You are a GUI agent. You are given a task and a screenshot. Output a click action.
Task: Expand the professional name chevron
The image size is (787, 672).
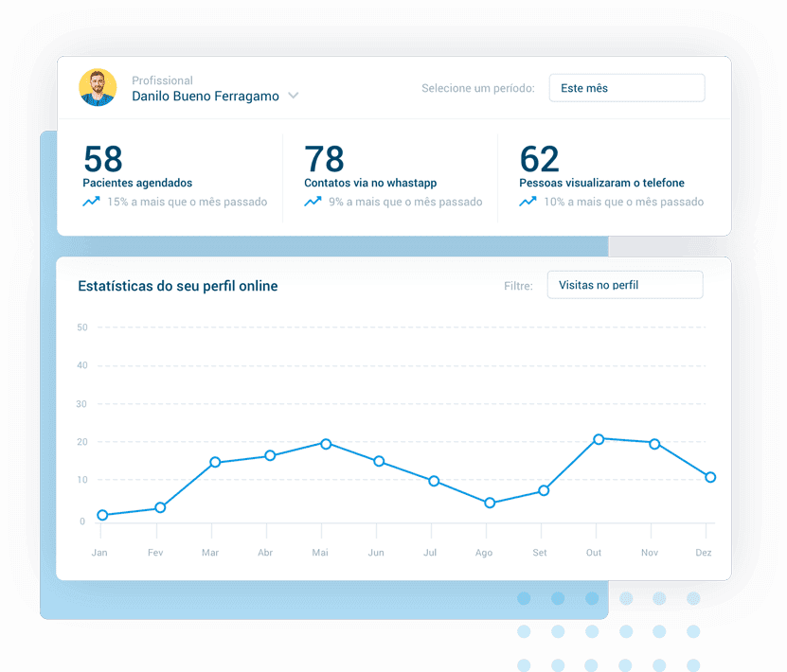(294, 96)
